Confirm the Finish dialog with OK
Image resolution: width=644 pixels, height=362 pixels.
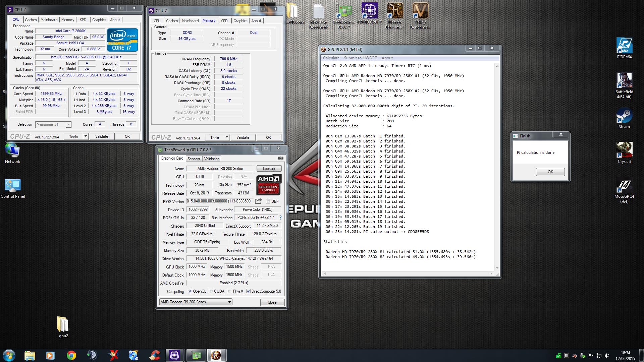550,172
